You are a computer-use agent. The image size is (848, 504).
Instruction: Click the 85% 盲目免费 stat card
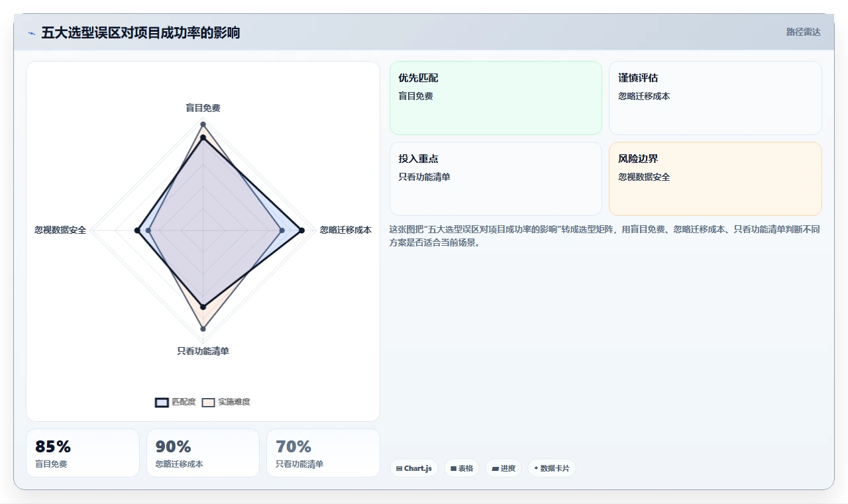[83, 453]
